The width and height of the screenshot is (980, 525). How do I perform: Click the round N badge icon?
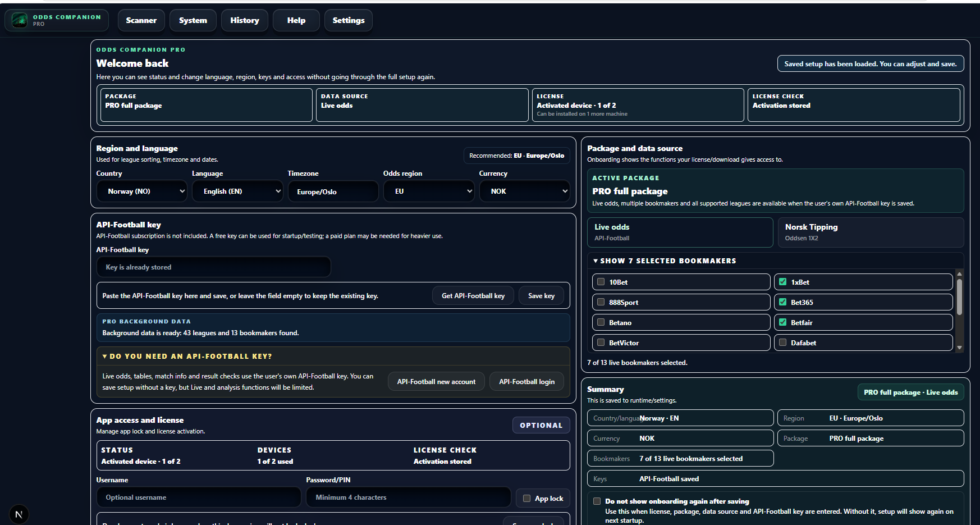(19, 514)
